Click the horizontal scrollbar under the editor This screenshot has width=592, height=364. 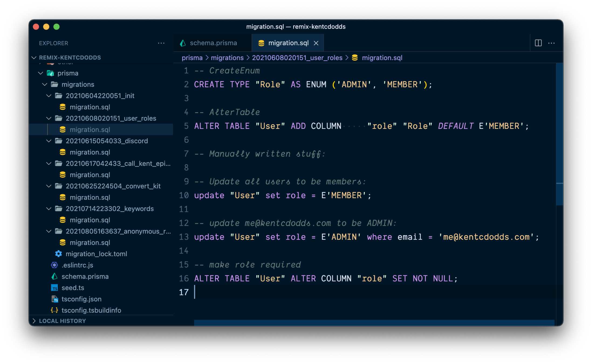point(374,322)
